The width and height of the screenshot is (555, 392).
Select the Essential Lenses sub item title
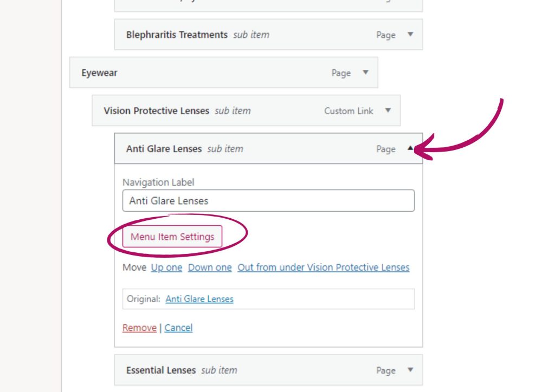tap(161, 370)
